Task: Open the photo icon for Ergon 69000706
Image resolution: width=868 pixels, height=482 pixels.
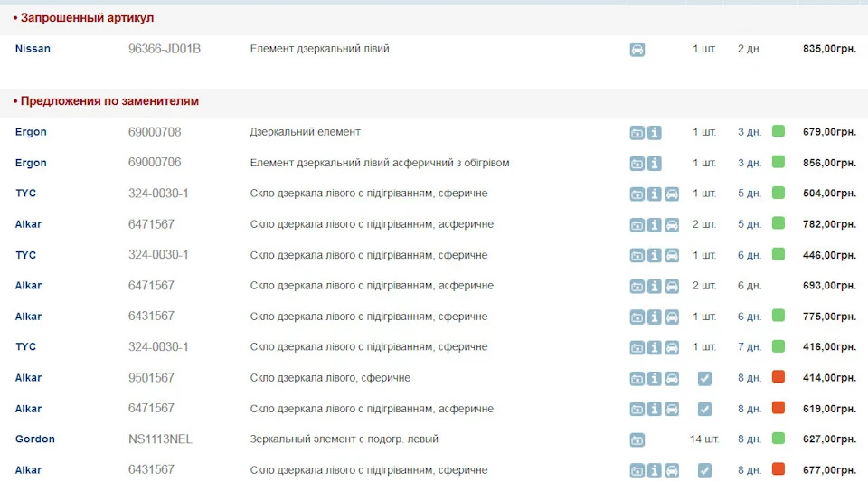Action: 637,164
